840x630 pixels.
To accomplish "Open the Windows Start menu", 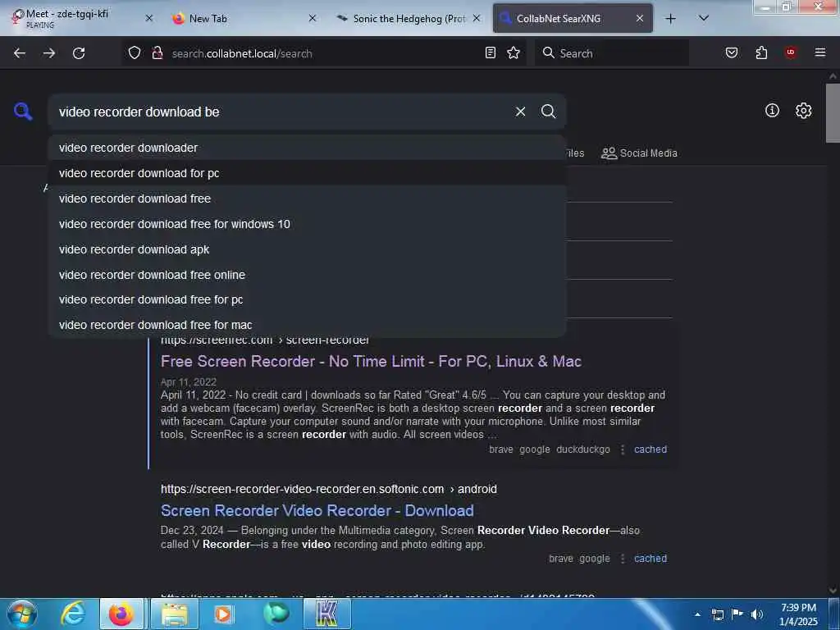I will coord(22,614).
